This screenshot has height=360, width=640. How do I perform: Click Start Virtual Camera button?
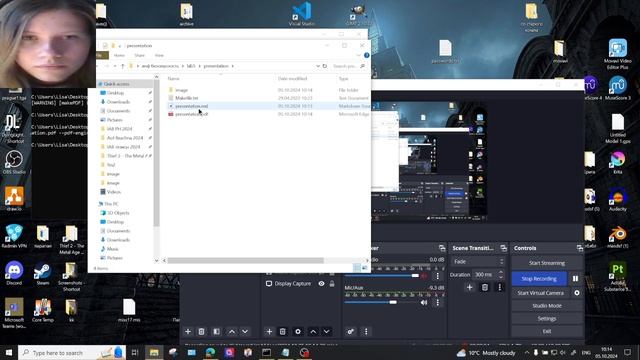(541, 293)
